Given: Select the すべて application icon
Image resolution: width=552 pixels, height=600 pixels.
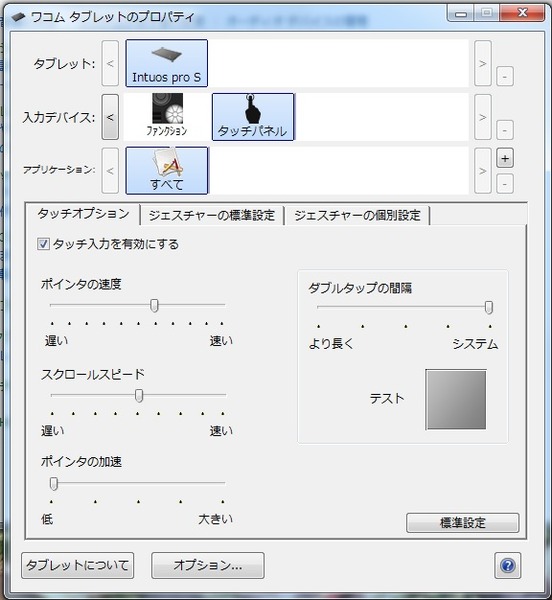Looking at the screenshot, I should (167, 171).
